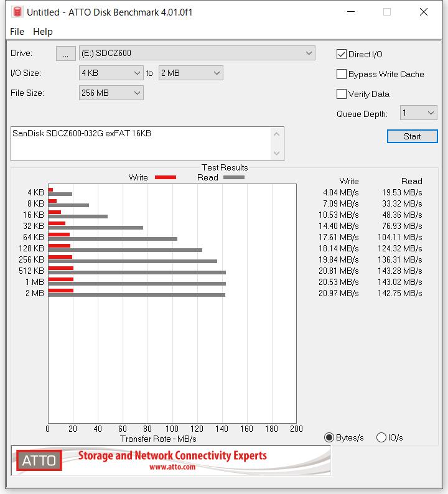
Task: Open the Help menu
Action: coord(43,32)
